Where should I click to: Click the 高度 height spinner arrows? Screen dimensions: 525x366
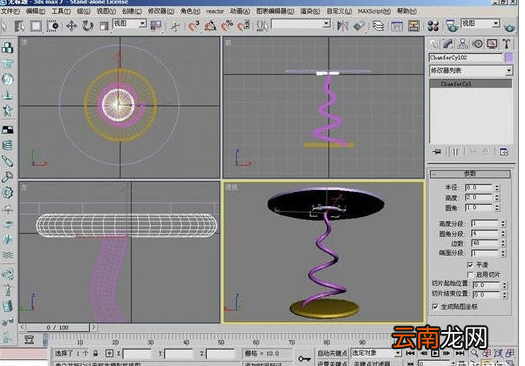[497, 198]
